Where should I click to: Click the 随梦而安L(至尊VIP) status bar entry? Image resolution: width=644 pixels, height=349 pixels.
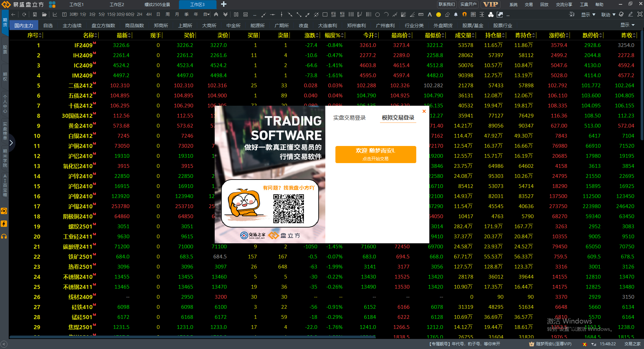(550, 344)
